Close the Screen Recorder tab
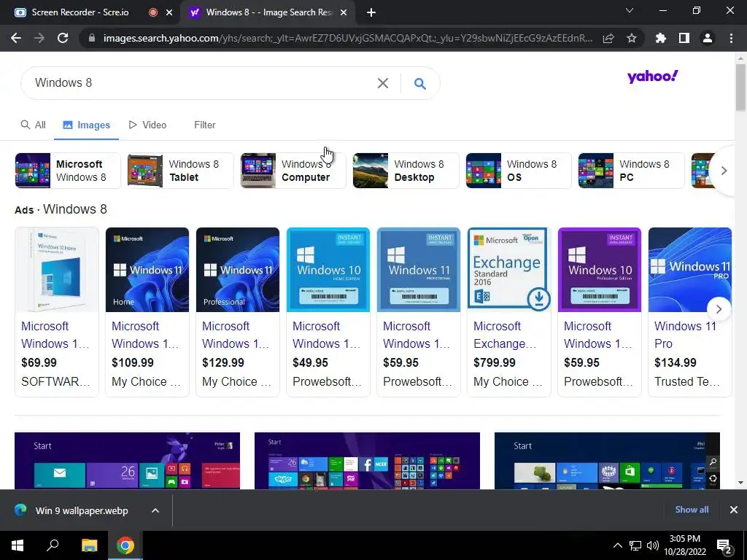This screenshot has height=560, width=747. [x=169, y=12]
